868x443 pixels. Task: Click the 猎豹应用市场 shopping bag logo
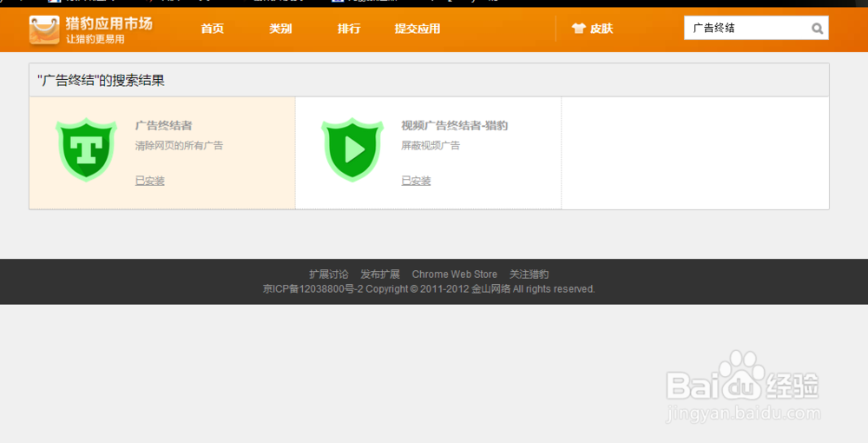[44, 30]
